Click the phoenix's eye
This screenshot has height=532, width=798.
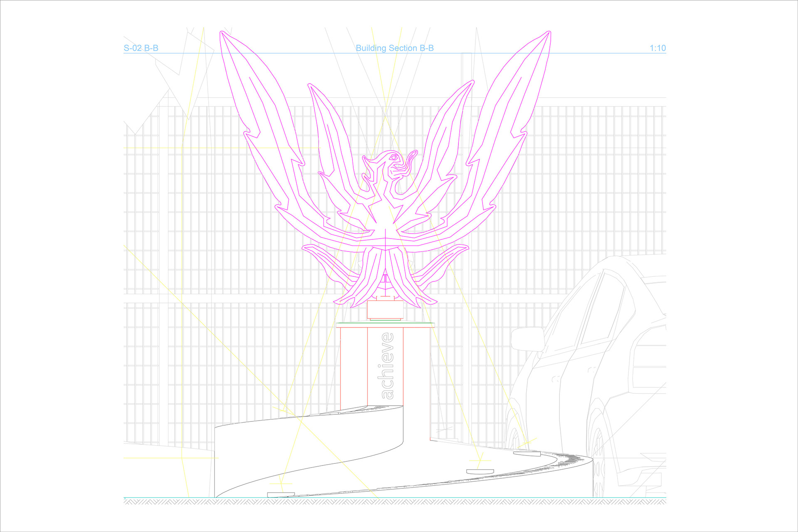[393, 158]
